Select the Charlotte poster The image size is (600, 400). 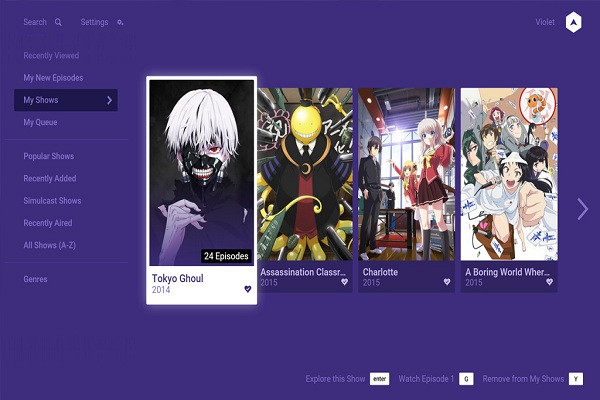tap(406, 175)
